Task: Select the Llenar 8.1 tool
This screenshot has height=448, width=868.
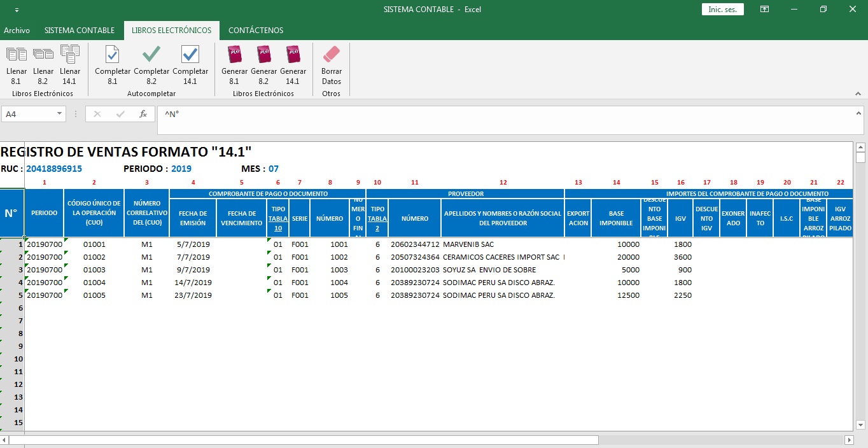Action: (x=17, y=64)
